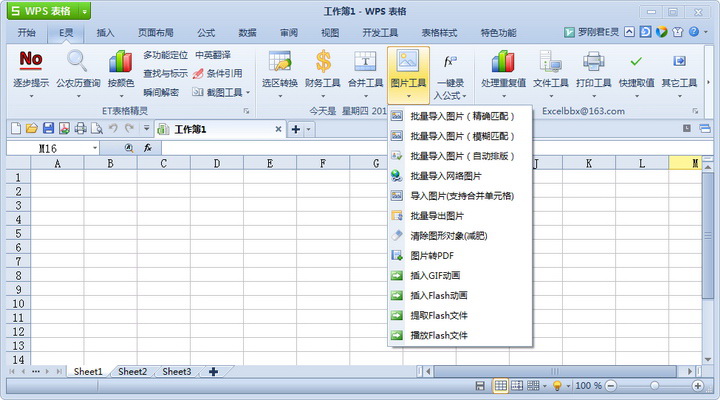
Task: Open 公农历查询 magnifier tool
Action: (77, 61)
